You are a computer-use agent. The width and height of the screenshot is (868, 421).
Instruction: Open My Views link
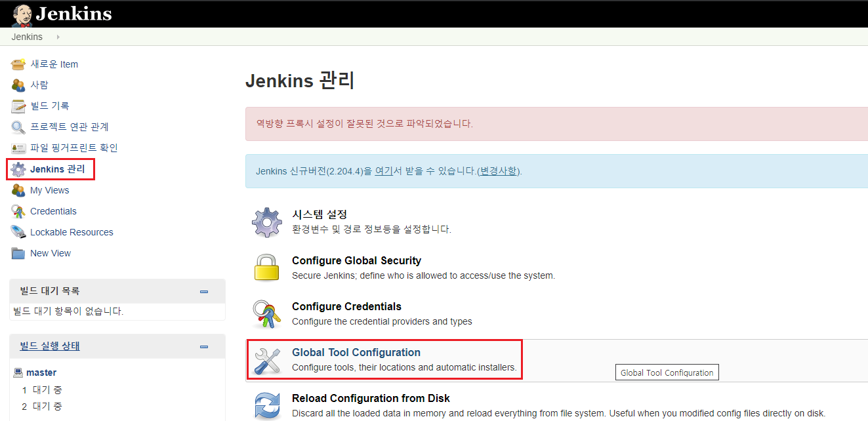coord(50,190)
